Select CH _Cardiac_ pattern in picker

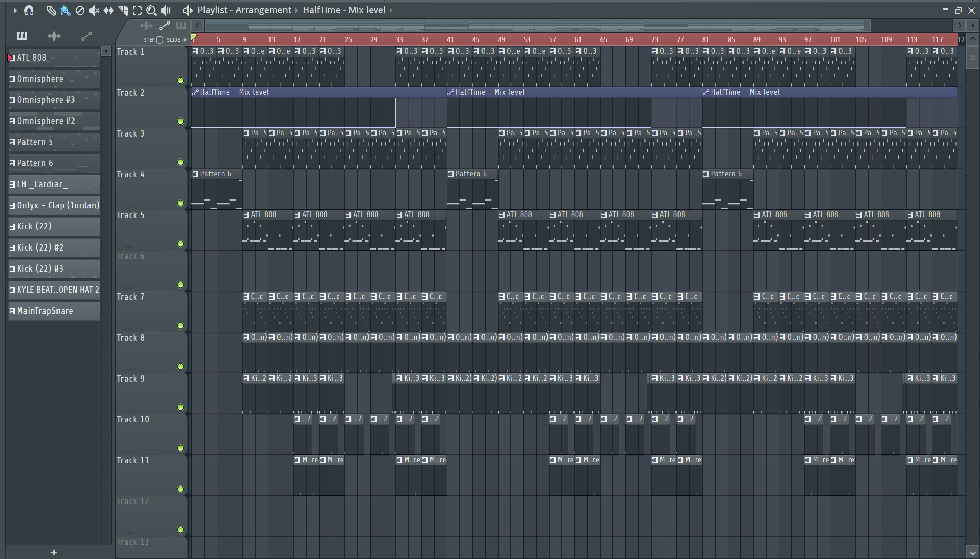[x=54, y=184]
